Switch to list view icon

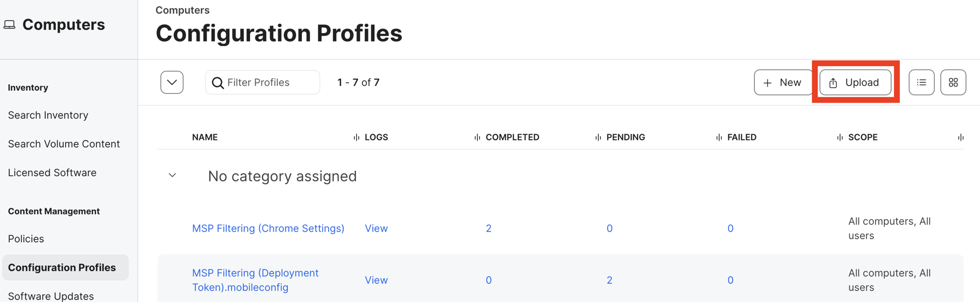tap(922, 82)
